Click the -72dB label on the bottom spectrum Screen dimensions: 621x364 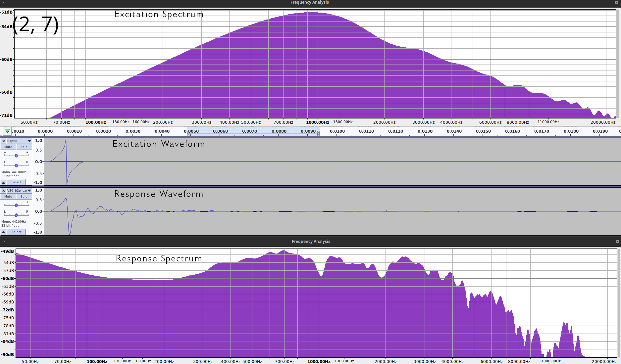click(x=8, y=310)
